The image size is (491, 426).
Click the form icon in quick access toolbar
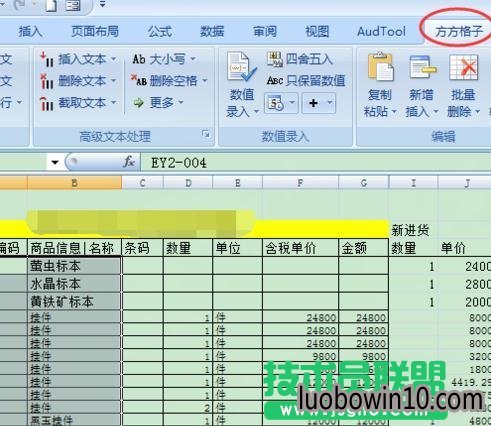[73, 5]
